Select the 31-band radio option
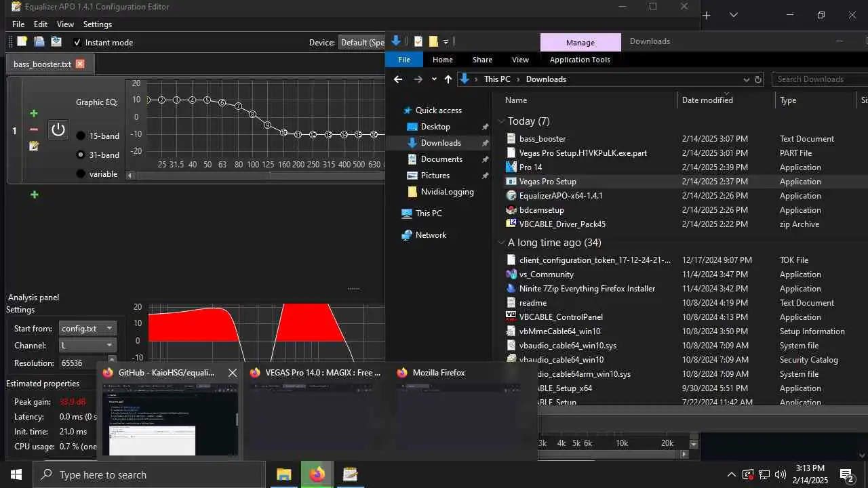Screen dimensions: 868x488 point(81,155)
